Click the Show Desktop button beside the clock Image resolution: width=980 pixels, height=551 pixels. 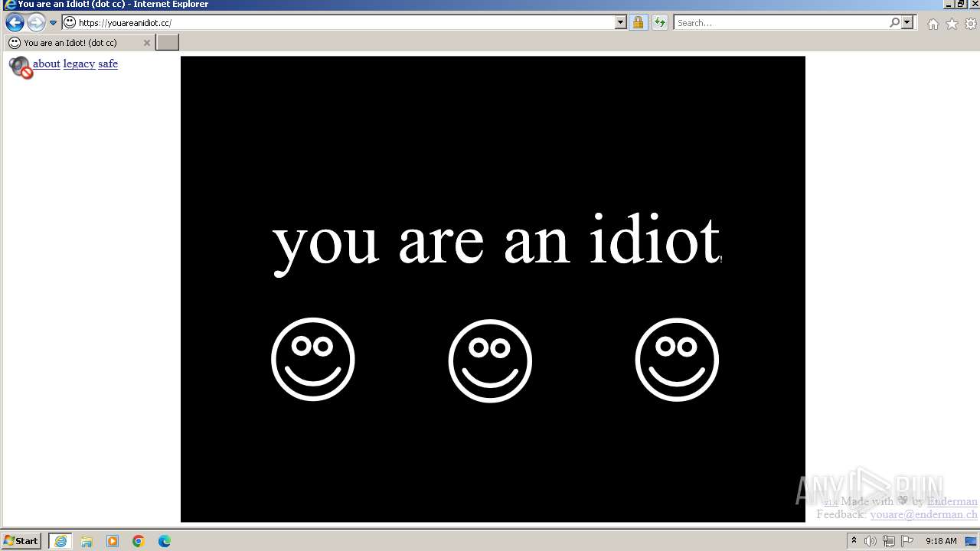pos(972,541)
